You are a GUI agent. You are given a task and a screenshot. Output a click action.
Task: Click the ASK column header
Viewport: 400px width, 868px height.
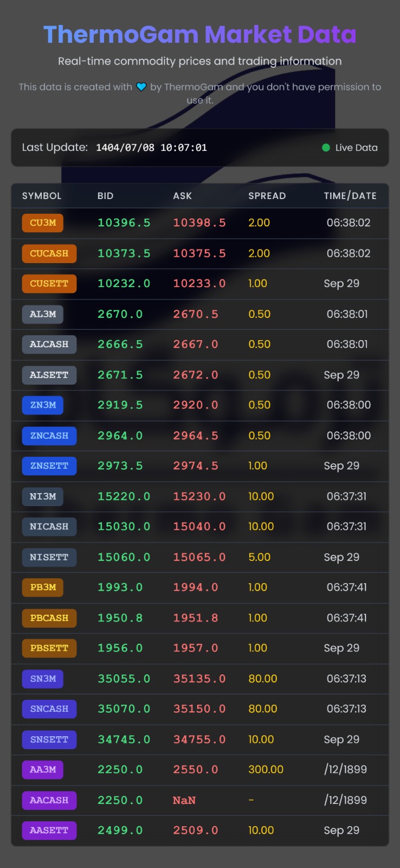(183, 196)
